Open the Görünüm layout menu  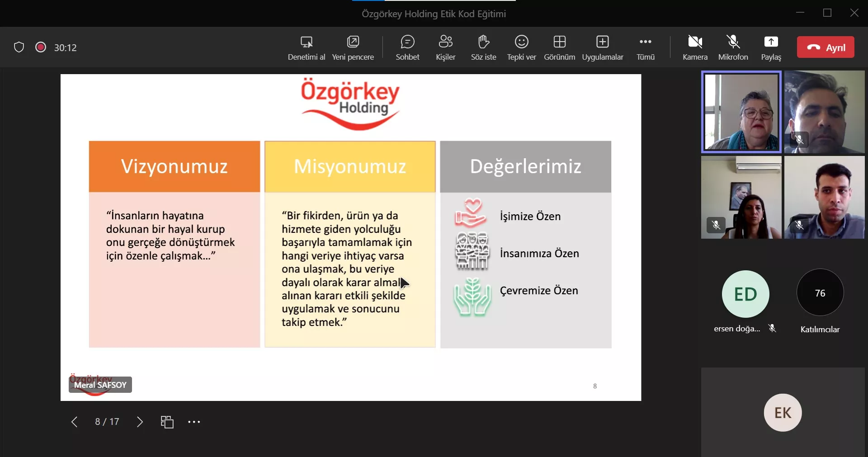point(559,47)
